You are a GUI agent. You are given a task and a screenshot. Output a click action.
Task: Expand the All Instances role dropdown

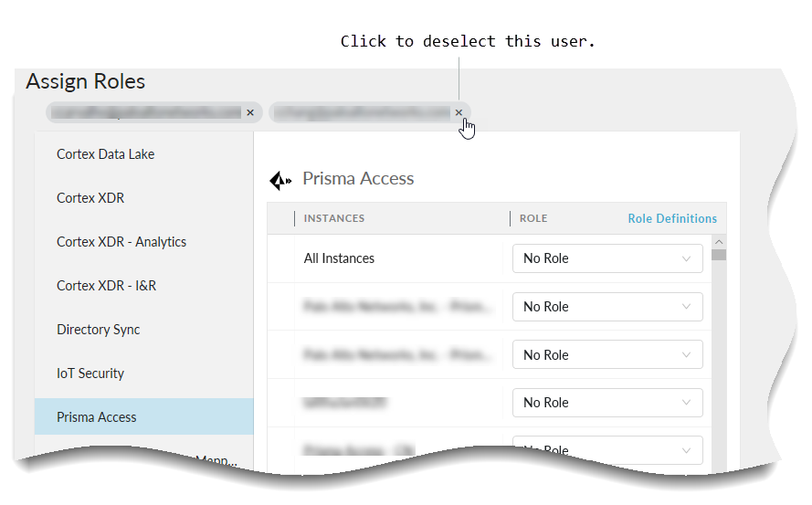tap(607, 258)
